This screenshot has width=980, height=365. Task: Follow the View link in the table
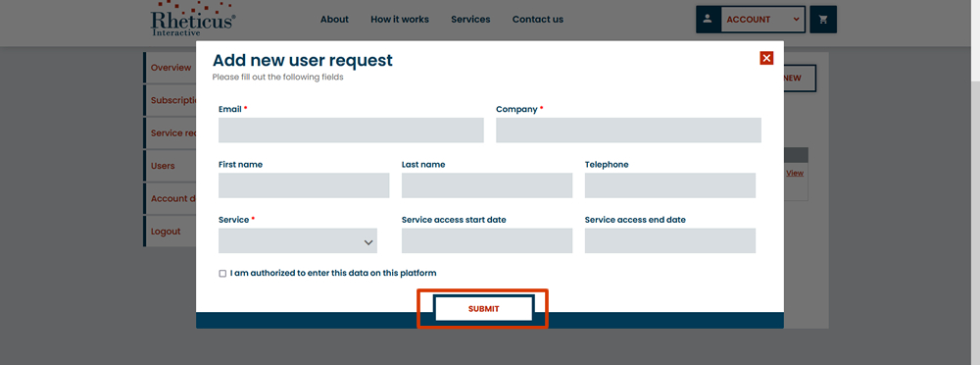795,174
